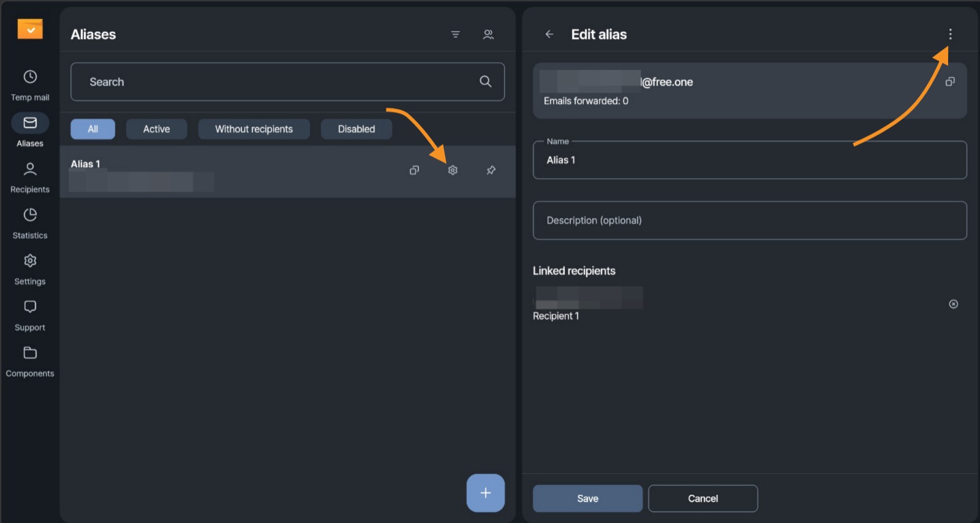The width and height of the screenshot is (980, 523).
Task: Select the Active filter tab
Action: [156, 129]
